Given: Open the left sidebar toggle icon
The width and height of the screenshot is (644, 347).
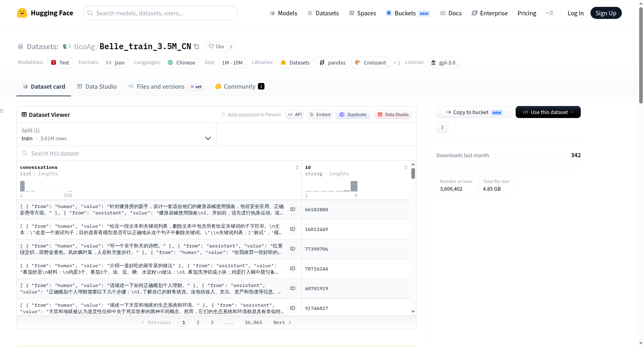Looking at the screenshot, I should point(2,111).
